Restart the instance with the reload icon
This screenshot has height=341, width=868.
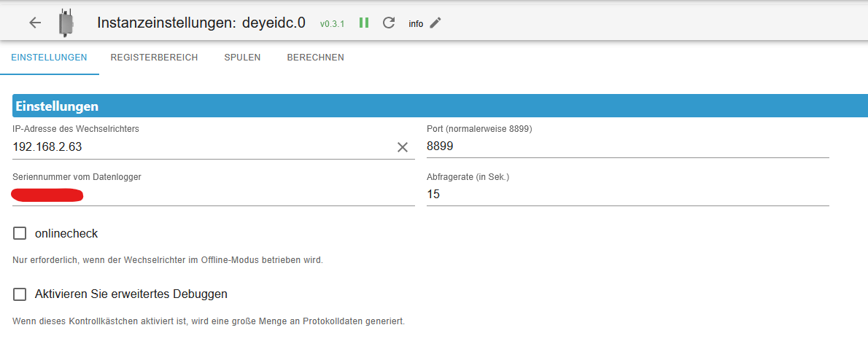pyautogui.click(x=389, y=23)
